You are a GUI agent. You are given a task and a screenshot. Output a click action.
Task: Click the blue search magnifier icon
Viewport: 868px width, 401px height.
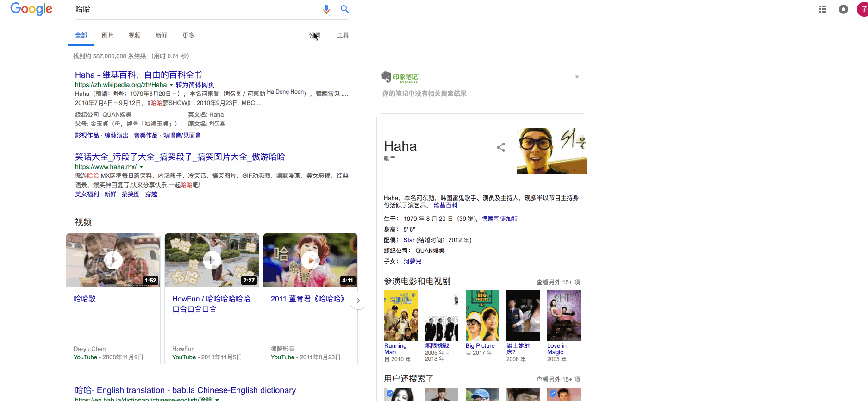(x=344, y=9)
